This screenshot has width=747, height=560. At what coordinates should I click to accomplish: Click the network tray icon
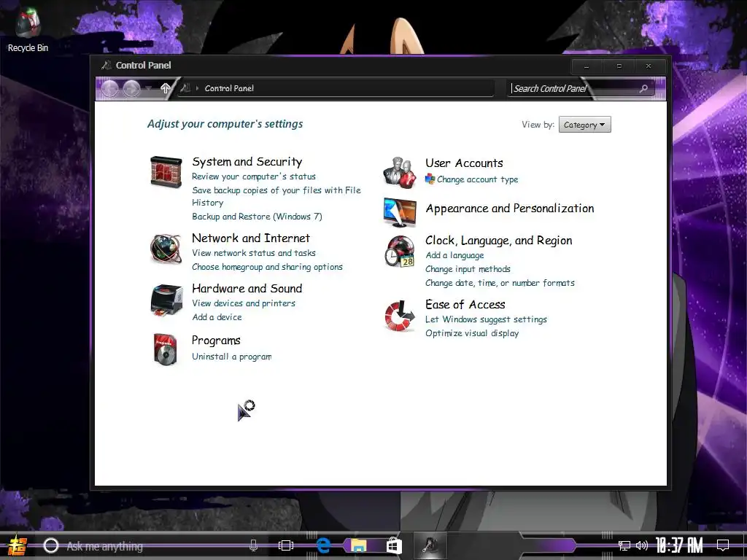point(624,545)
